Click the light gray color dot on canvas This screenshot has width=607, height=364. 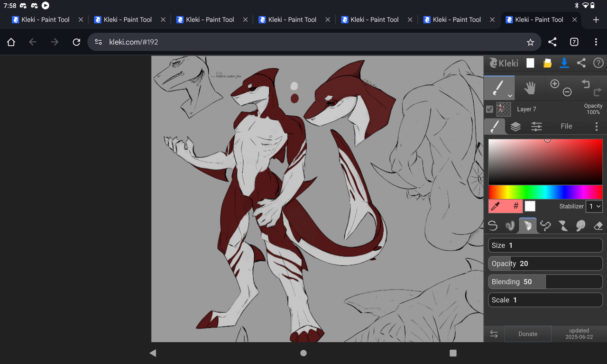294,86
